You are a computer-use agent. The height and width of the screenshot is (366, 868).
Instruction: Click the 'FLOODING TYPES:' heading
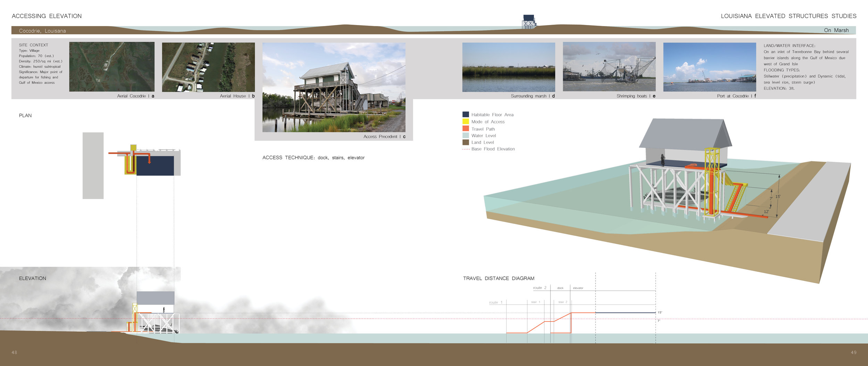[782, 70]
